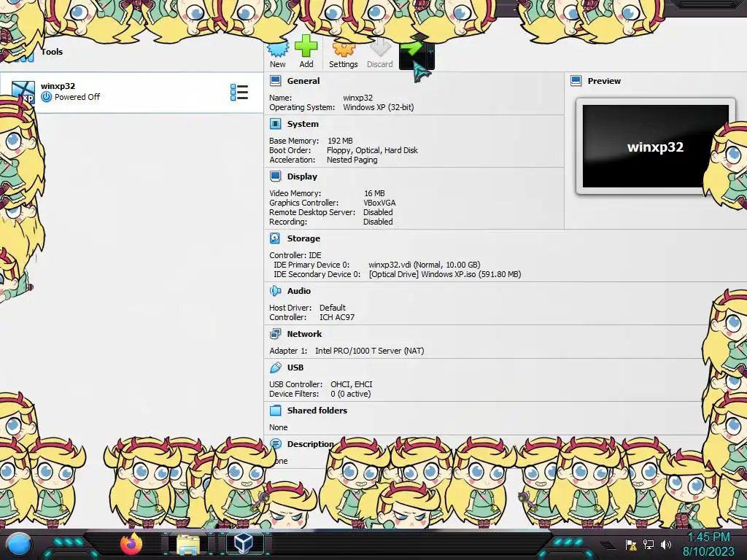Open the winxp32 machine tools menu icon

point(239,93)
